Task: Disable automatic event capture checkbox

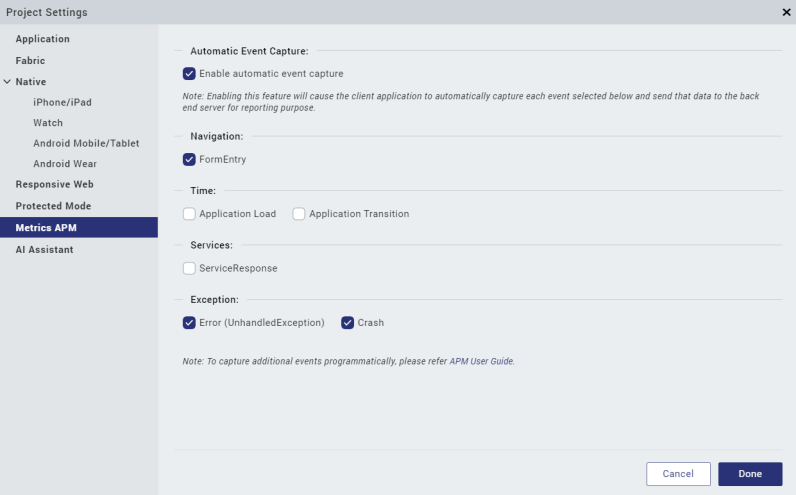Action: [189, 74]
